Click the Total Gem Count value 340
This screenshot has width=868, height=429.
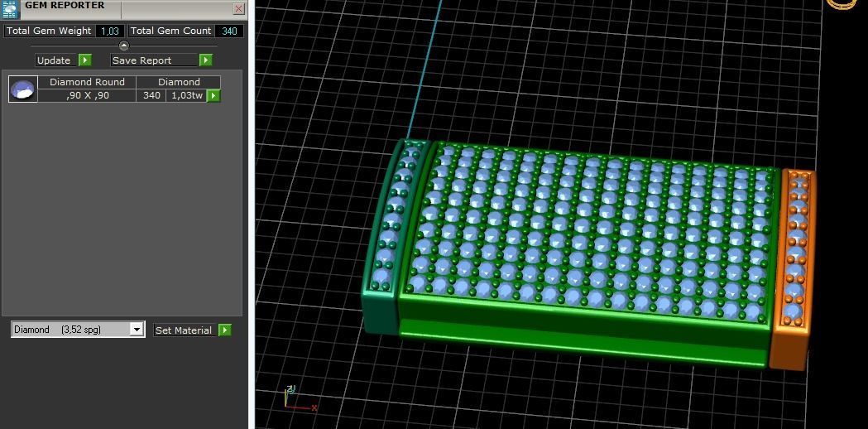point(229,31)
